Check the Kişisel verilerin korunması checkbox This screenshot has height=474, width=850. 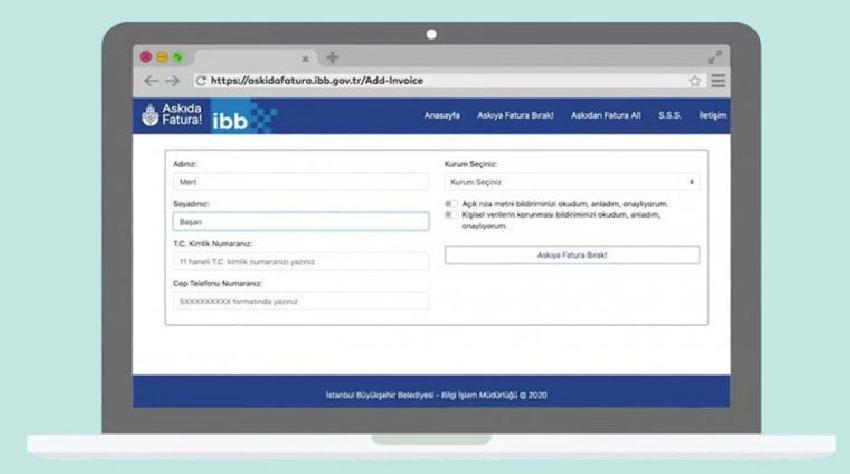coord(452,214)
